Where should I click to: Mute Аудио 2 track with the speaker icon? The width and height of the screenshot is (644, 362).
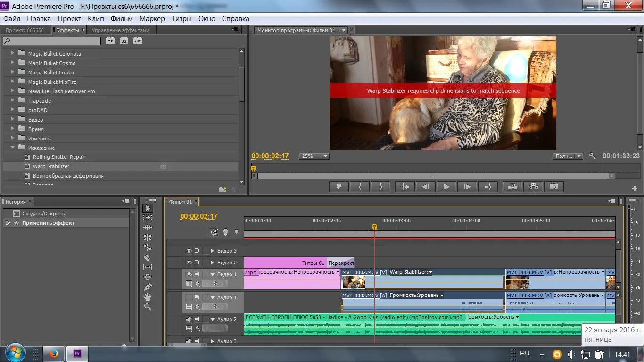(189, 319)
